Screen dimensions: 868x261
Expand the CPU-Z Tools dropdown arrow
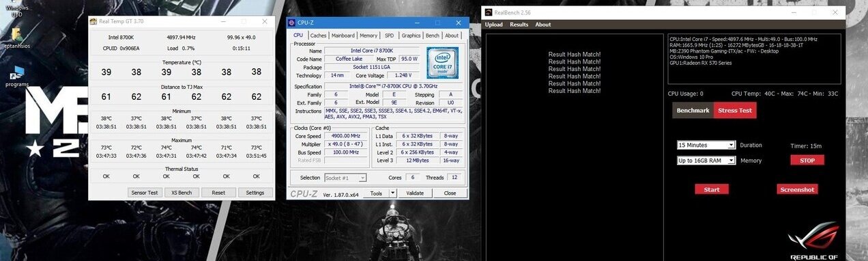[x=392, y=193]
